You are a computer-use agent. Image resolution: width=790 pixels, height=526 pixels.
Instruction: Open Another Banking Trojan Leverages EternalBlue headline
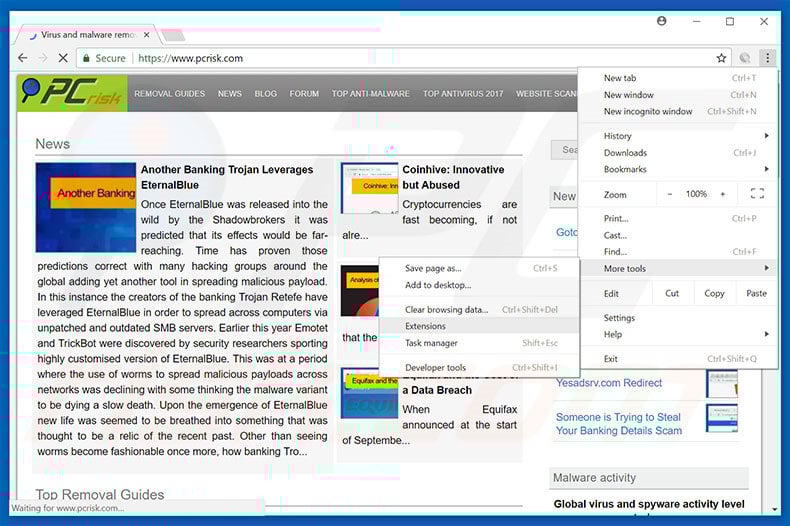point(227,177)
